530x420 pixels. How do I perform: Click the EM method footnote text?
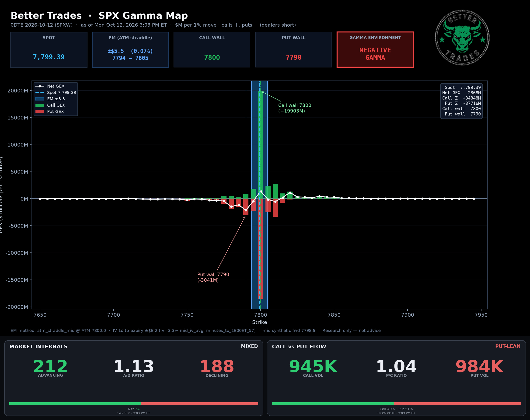coord(195,330)
